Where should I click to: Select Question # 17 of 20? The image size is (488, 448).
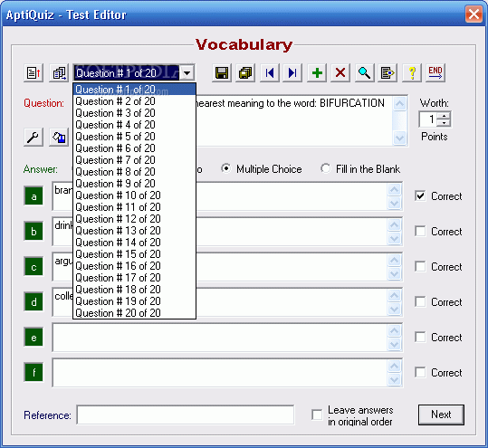pyautogui.click(x=134, y=278)
